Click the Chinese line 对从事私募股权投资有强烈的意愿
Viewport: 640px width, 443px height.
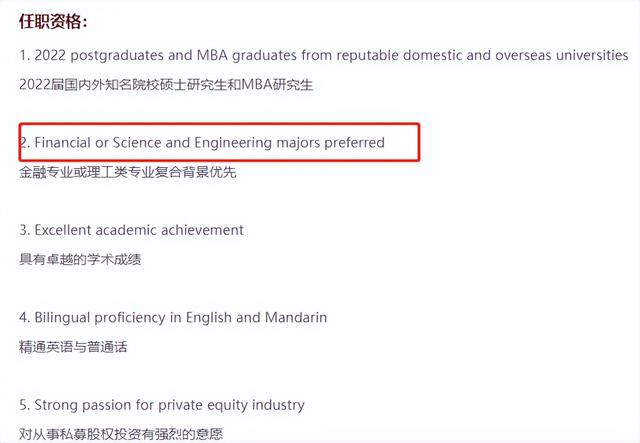(121, 434)
